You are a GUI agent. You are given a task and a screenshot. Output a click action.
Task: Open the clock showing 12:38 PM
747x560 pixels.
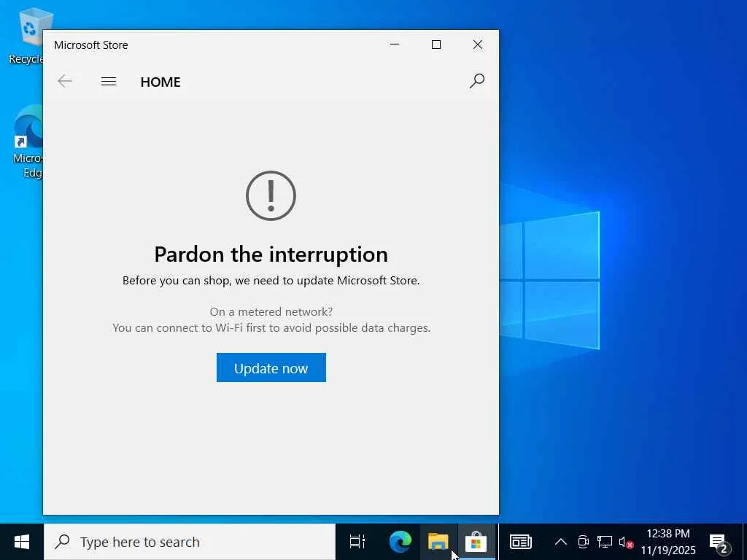click(668, 542)
